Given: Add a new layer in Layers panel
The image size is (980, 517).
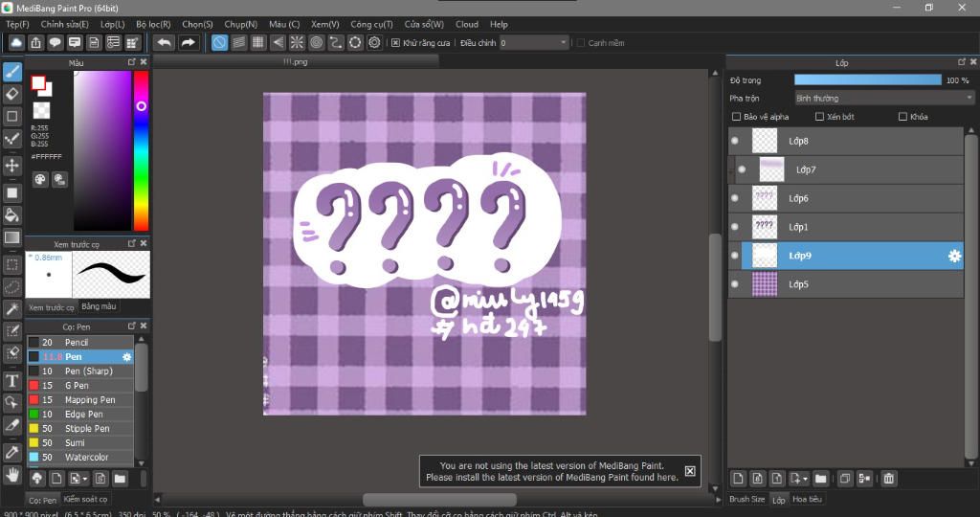Looking at the screenshot, I should (x=738, y=479).
